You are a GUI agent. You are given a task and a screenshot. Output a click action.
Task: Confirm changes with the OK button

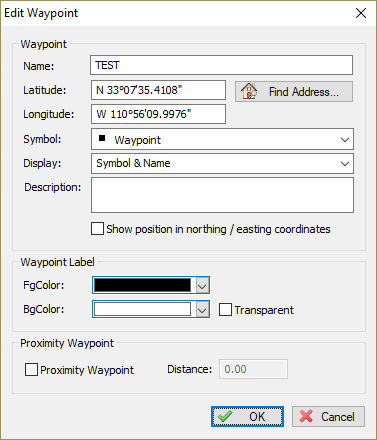coord(247,416)
